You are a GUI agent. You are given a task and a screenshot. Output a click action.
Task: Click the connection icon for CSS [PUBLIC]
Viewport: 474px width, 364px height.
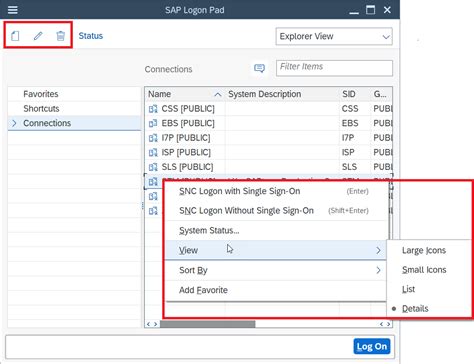click(x=153, y=109)
